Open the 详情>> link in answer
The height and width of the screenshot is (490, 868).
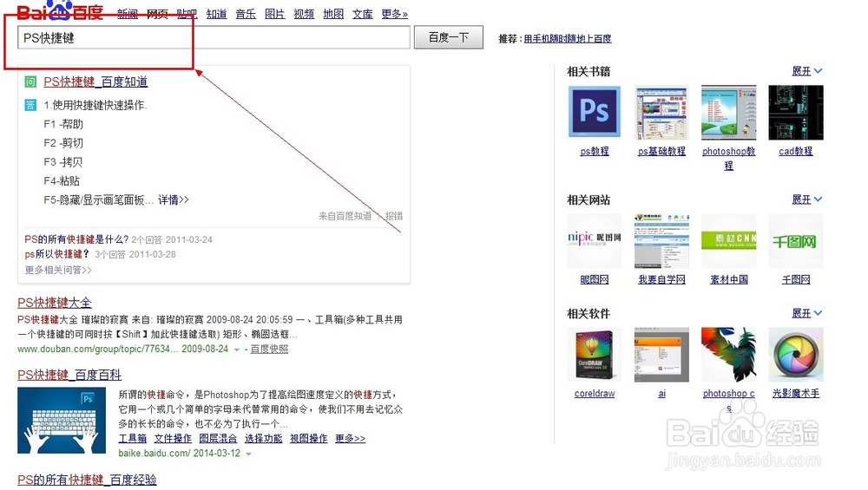coord(174,199)
